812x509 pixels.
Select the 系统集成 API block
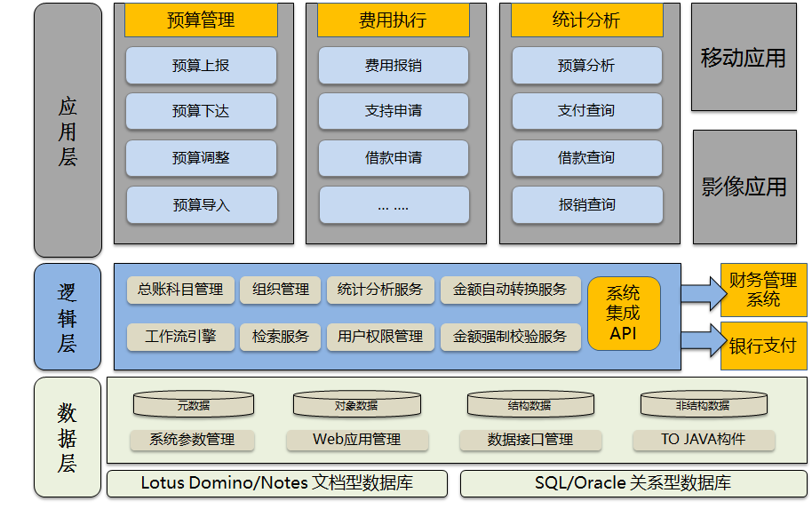click(623, 314)
